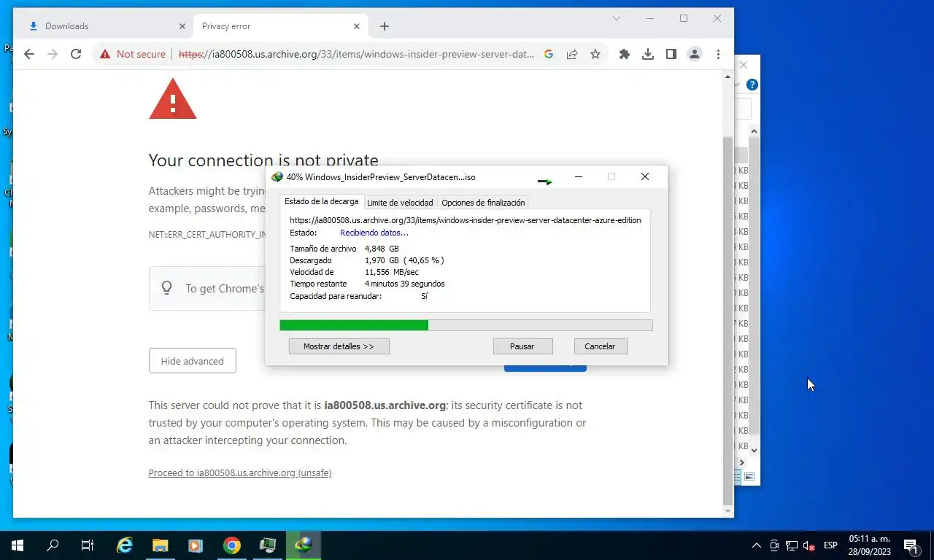The height and width of the screenshot is (560, 934).
Task: Open taskbar search
Action: pos(53,545)
